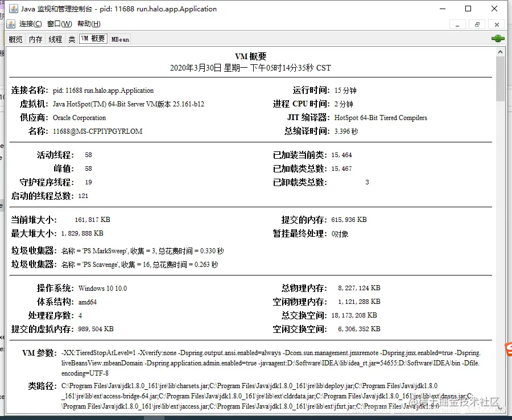512x420 pixels.
Task: Switch to the 概览 (Overview) tab
Action: click(15, 39)
